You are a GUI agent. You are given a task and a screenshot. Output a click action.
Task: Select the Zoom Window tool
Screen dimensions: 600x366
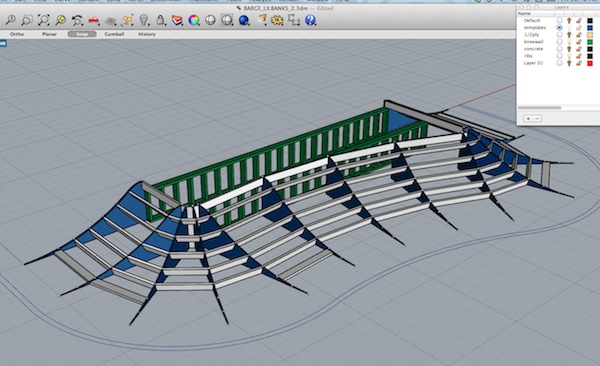coord(27,20)
